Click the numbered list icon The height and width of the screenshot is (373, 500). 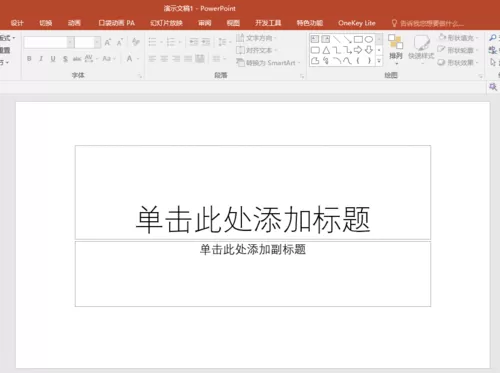click(171, 42)
